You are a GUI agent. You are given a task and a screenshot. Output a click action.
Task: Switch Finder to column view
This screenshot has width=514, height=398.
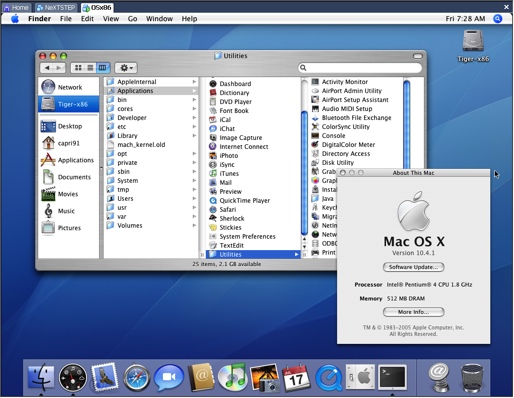click(x=103, y=68)
